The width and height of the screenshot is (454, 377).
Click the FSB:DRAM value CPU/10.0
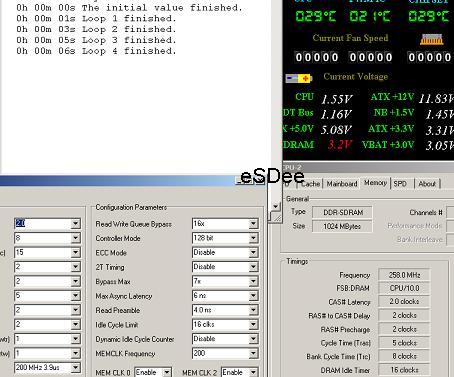pos(404,288)
